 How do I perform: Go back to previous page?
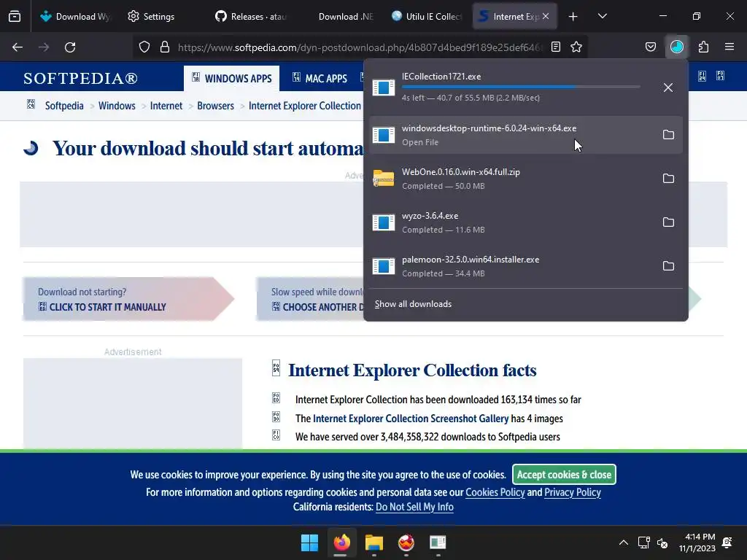[18, 47]
